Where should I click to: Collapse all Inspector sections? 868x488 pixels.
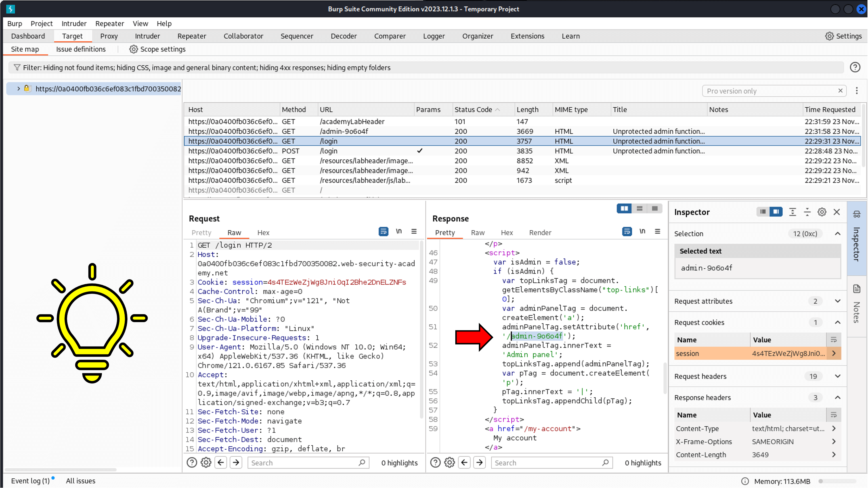point(807,212)
